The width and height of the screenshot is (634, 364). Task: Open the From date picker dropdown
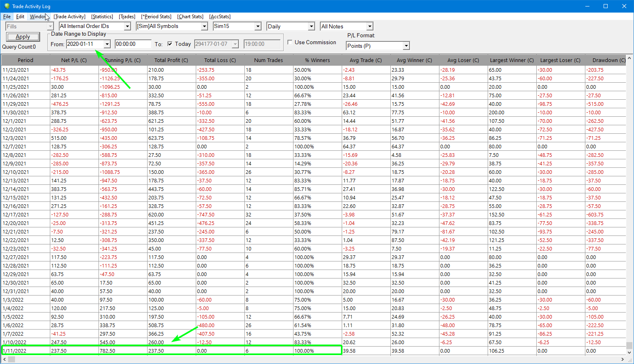point(107,44)
